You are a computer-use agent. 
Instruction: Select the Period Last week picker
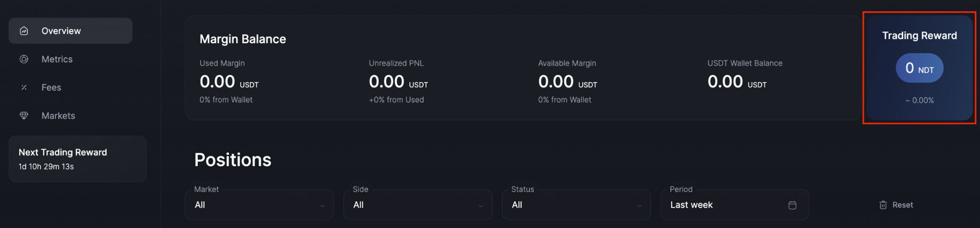coord(726,205)
